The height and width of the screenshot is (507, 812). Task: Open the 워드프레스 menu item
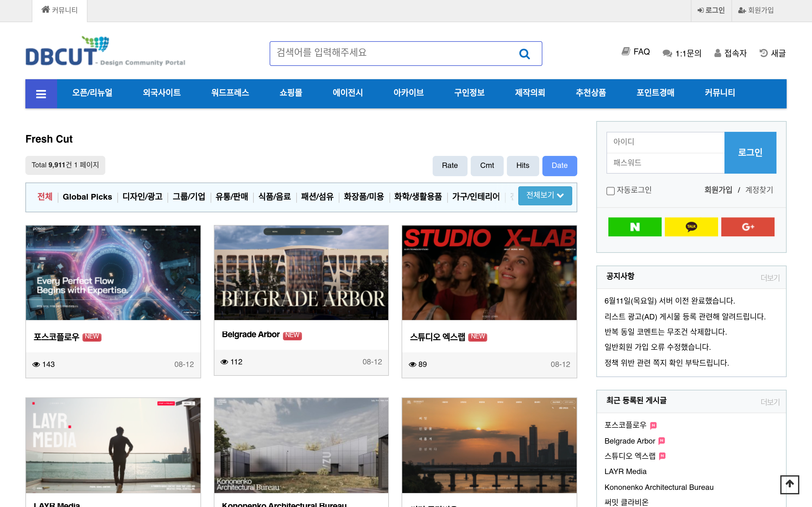click(x=230, y=93)
